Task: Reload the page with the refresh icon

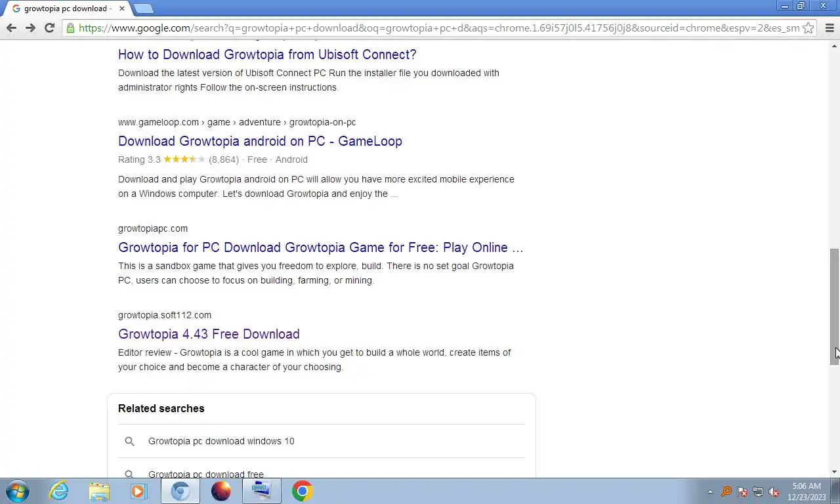Action: [49, 28]
